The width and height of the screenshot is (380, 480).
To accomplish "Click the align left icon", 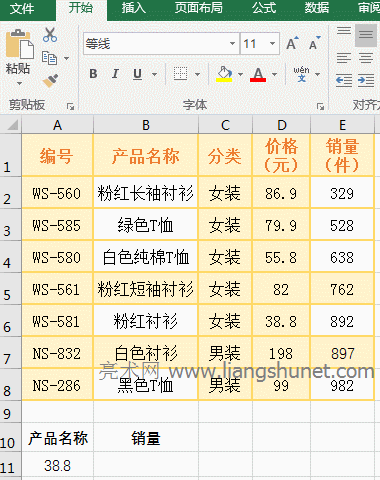I will [x=344, y=58].
